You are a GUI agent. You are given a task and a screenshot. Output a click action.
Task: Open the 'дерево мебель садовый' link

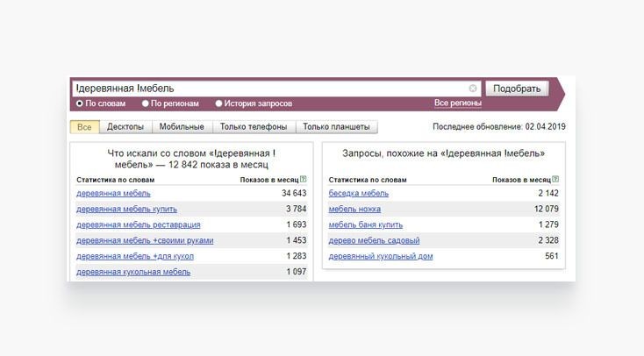coord(374,241)
